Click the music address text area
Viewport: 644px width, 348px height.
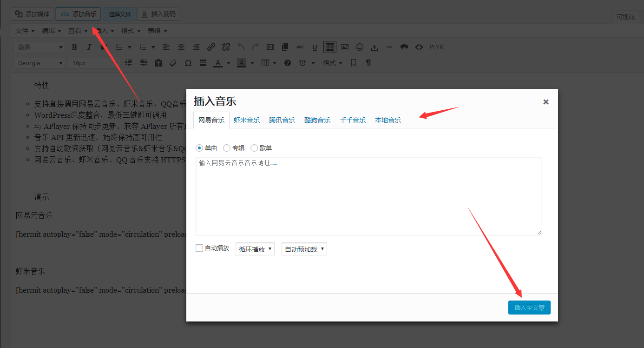tap(369, 196)
